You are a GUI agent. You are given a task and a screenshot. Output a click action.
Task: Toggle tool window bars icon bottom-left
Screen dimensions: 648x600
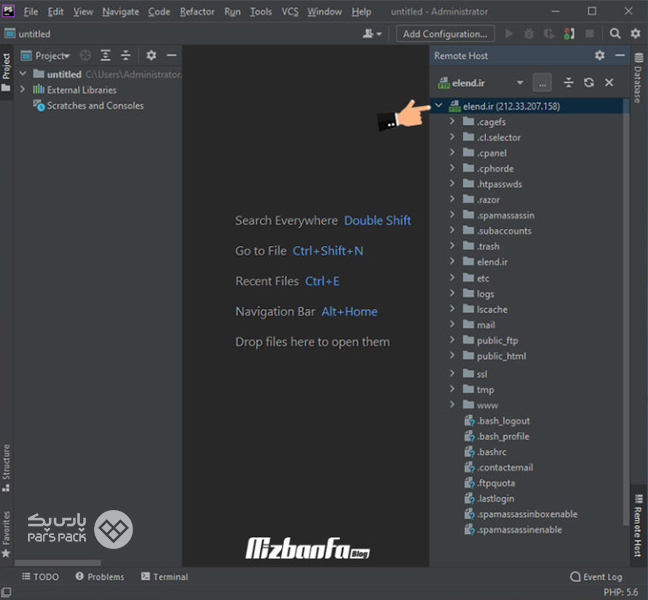pyautogui.click(x=7, y=592)
